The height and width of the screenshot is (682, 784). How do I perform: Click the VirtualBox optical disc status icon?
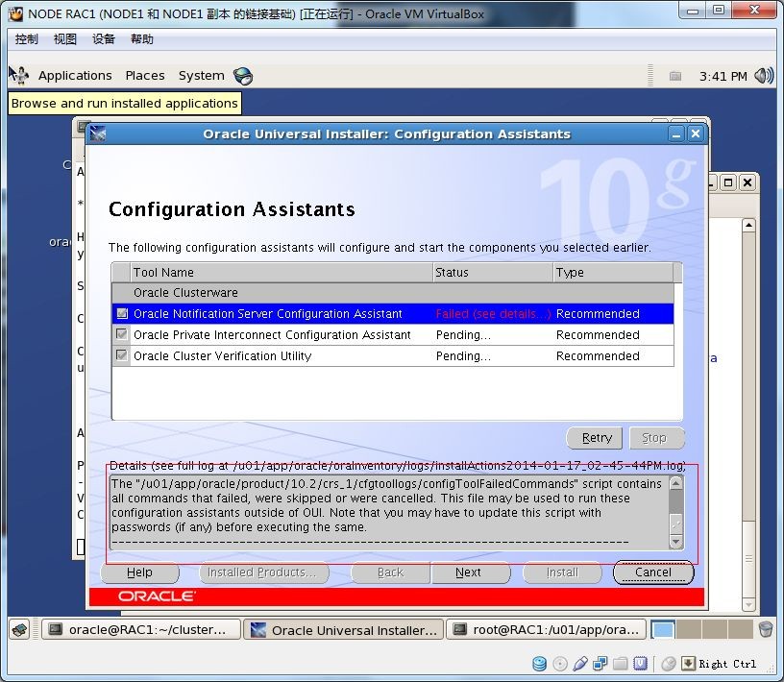pos(560,664)
